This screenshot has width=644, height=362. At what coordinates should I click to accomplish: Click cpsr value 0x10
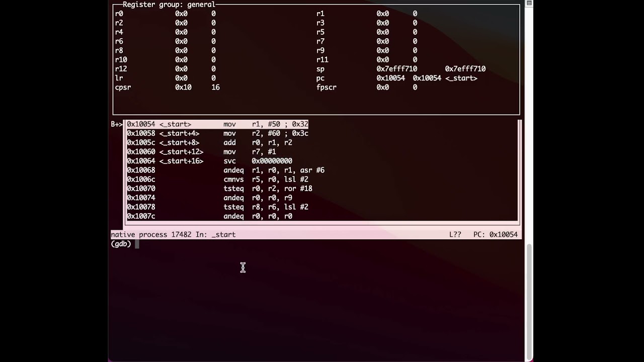click(183, 87)
